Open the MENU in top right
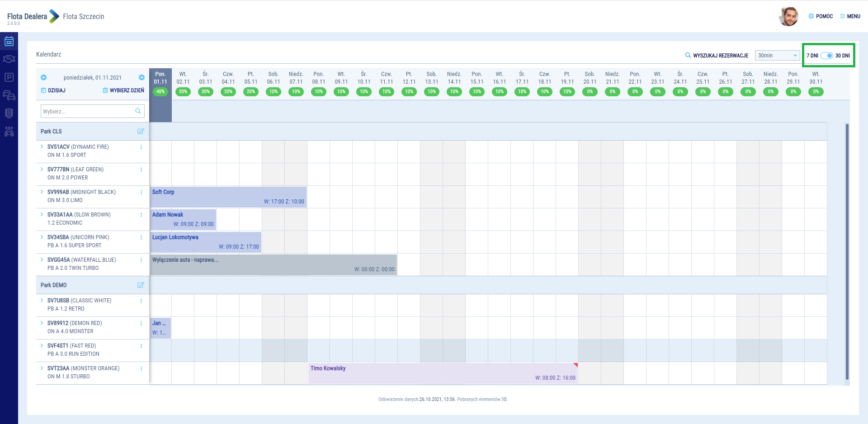Screen dimensions: 868x424 point(850,16)
